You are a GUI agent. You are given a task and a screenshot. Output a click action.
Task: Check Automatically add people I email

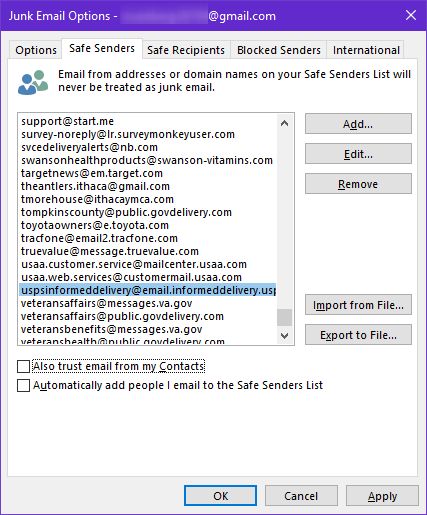[24, 385]
